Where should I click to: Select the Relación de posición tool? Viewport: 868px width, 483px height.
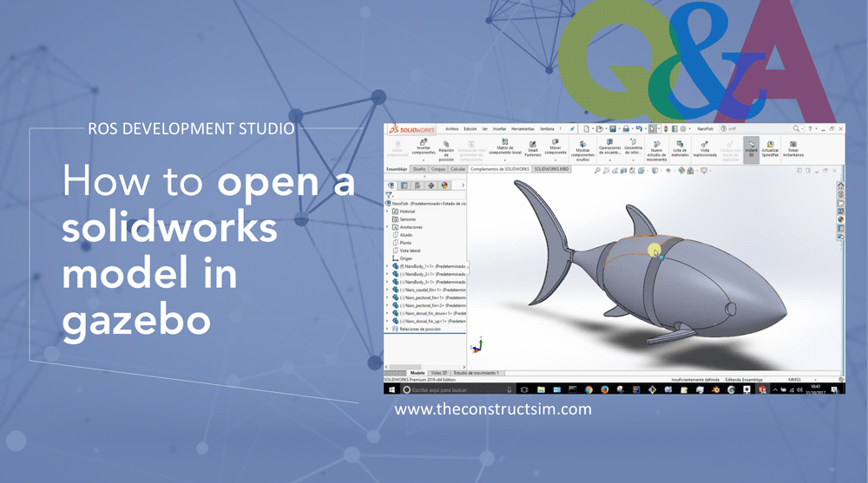(446, 151)
